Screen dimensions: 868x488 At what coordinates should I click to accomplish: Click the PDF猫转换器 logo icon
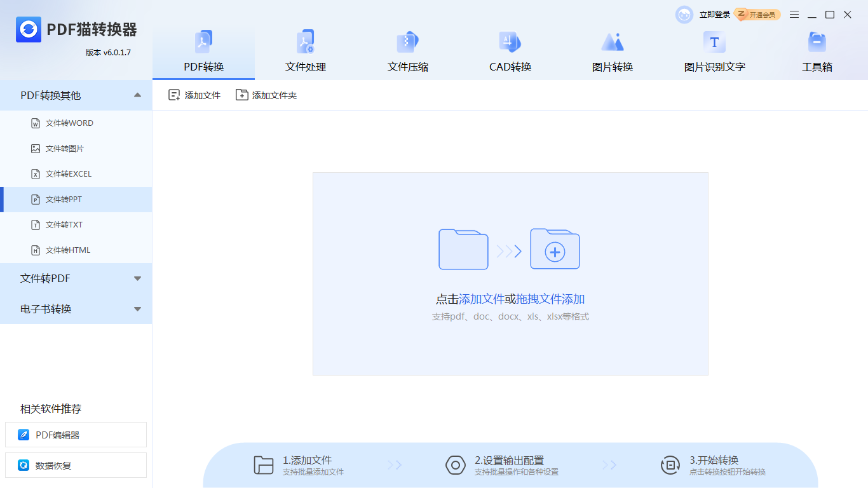pos(29,29)
